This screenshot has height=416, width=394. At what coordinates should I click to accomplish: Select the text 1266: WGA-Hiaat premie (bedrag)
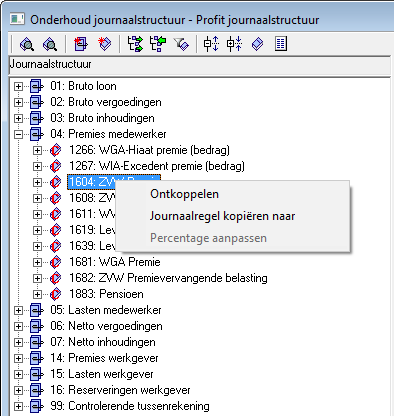click(149, 150)
